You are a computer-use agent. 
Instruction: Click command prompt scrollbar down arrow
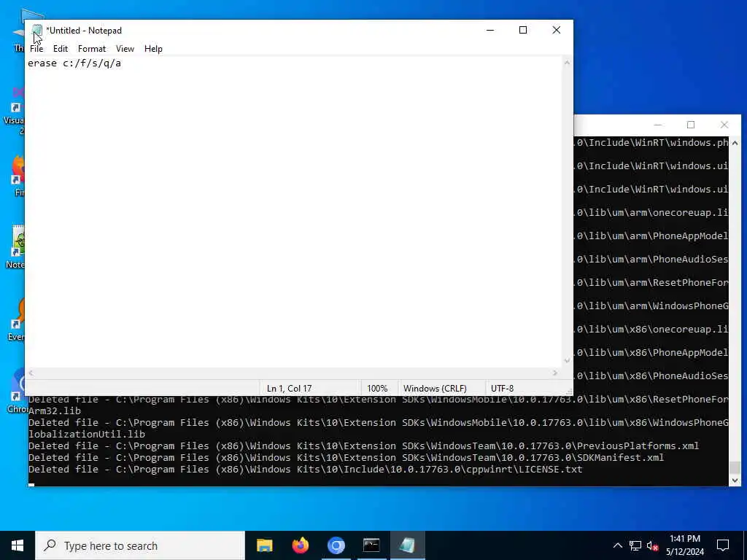click(x=735, y=481)
